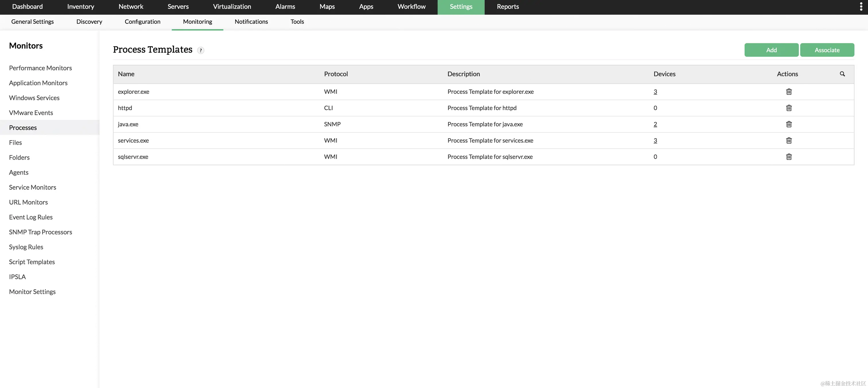
Task: Open Folders in sidebar
Action: (x=19, y=157)
